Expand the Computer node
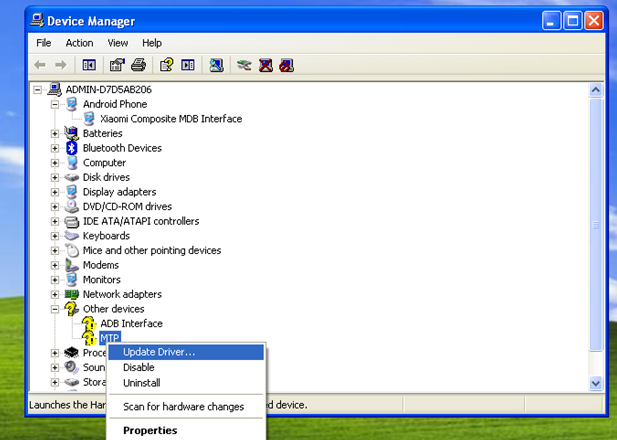Screen dimensions: 617x440 pyautogui.click(x=55, y=163)
